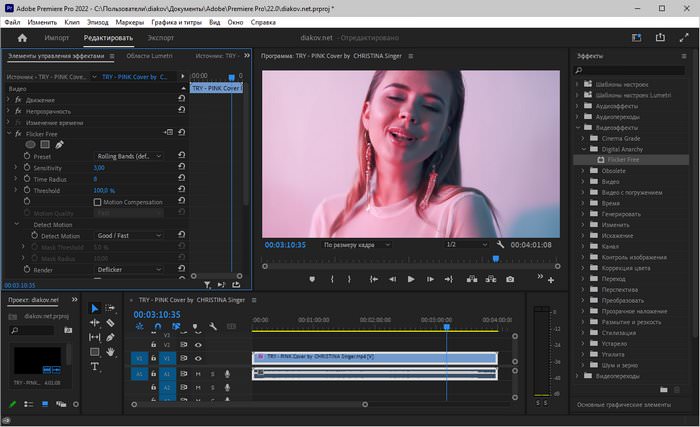Open the Эпизод menu

98,21
